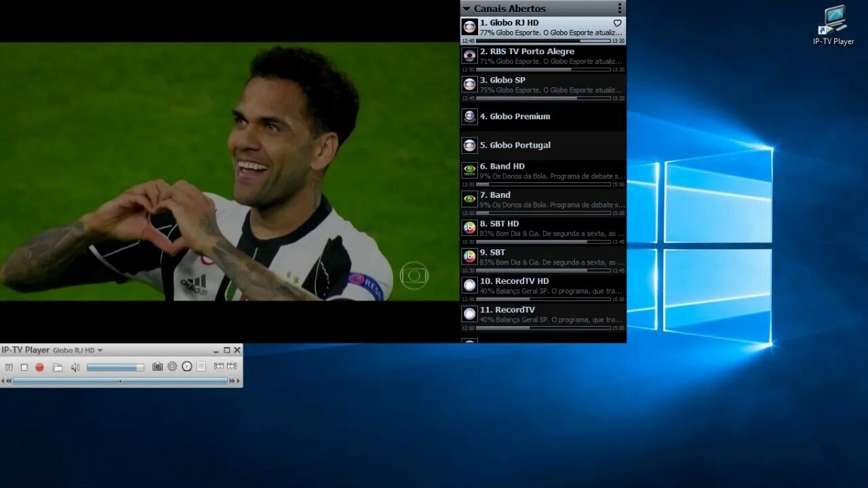This screenshot has width=868, height=488.
Task: Click the Globo Portugal channel logo
Action: click(469, 145)
